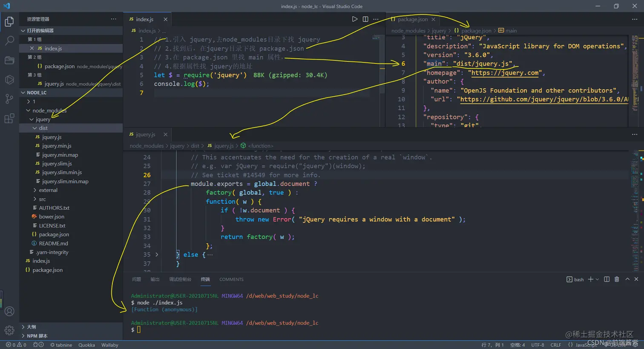This screenshot has width=644, height=349.
Task: Open the Explorer view in activity bar
Action: pyautogui.click(x=9, y=21)
